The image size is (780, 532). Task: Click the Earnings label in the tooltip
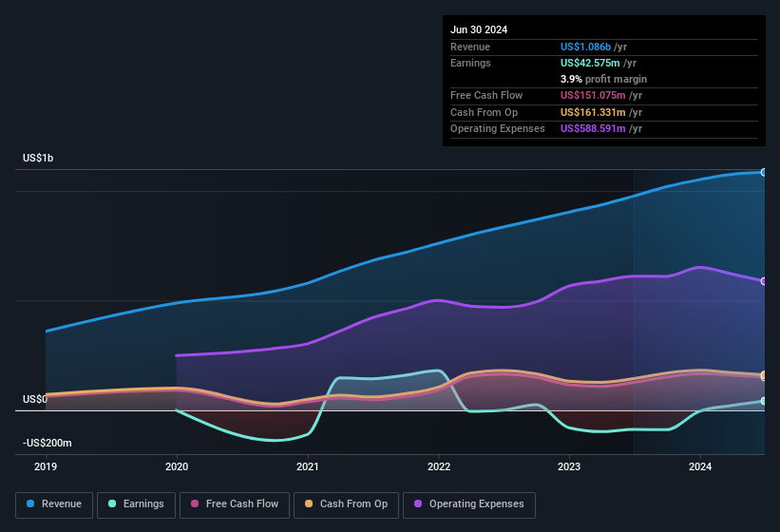[470, 63]
